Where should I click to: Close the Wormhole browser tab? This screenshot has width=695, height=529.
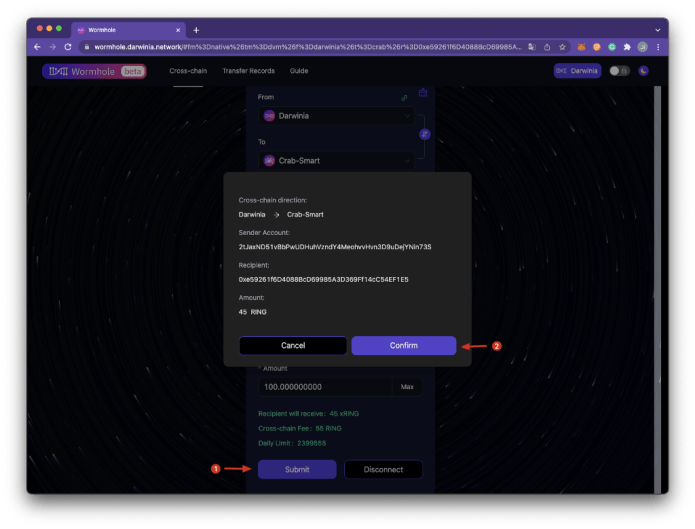point(178,30)
